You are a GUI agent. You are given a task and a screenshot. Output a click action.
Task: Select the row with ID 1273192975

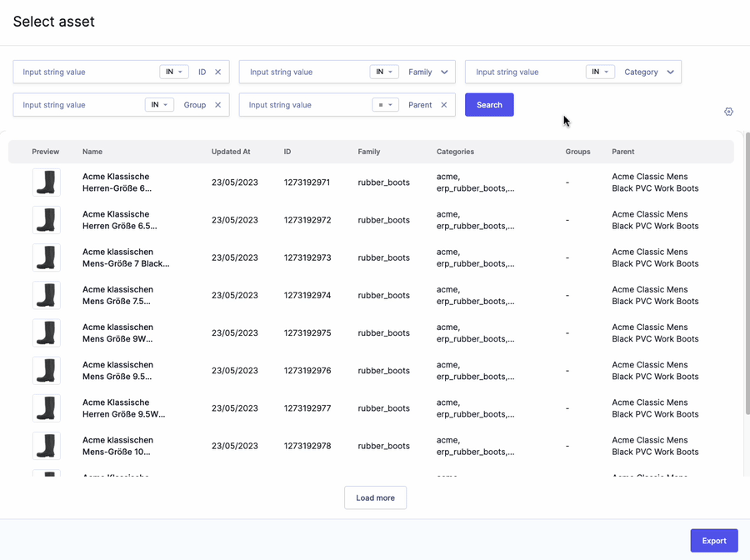307,333
